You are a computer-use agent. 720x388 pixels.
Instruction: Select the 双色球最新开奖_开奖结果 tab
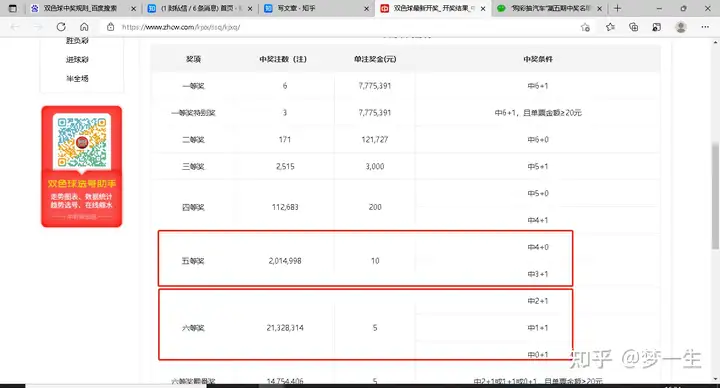(433, 8)
